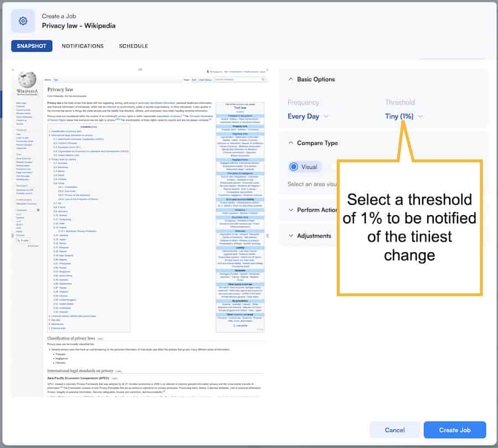Click the Cancel button
Image resolution: width=498 pixels, height=448 pixels.
(395, 430)
